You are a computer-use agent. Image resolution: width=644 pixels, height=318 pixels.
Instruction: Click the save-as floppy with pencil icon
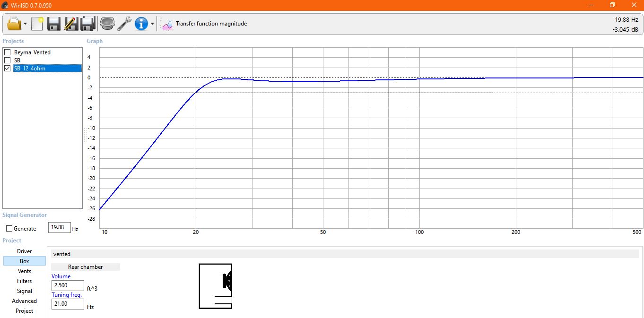click(x=71, y=23)
